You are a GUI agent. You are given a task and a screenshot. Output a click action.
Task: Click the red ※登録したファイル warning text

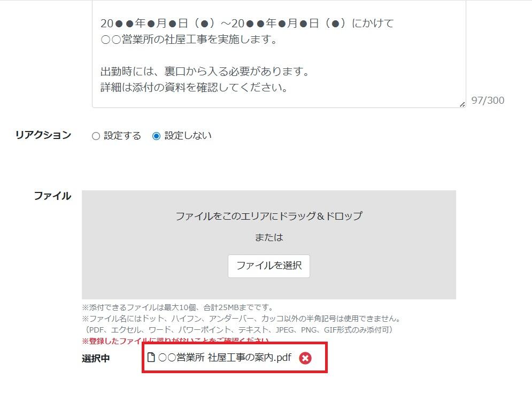[x=175, y=341]
